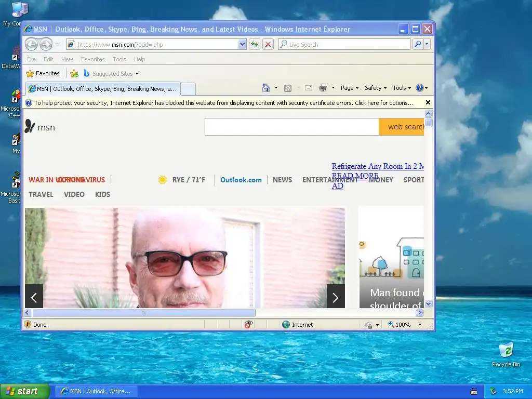This screenshot has height=399, width=532.
Task: Click the Back navigation arrow
Action: click(x=31, y=44)
